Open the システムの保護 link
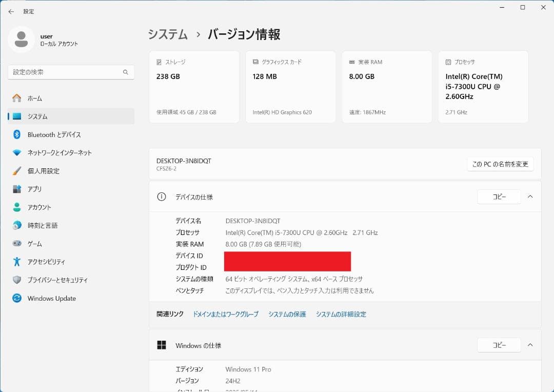Image resolution: width=554 pixels, height=392 pixels. tap(287, 314)
